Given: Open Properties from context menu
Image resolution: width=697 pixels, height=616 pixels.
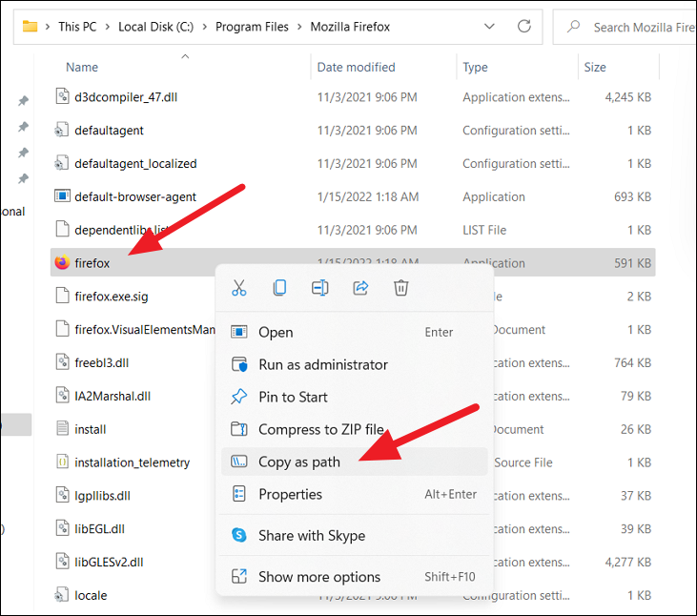Looking at the screenshot, I should click(x=355, y=494).
